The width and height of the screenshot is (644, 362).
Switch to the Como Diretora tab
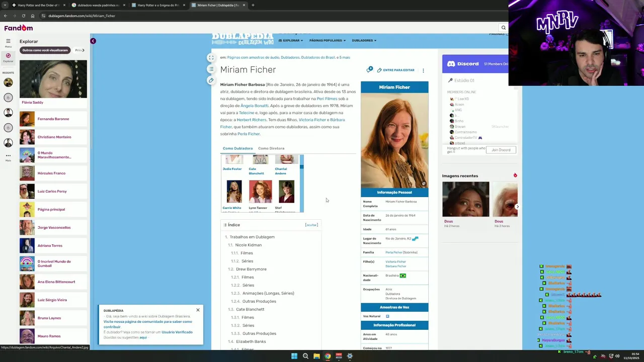[x=271, y=148]
